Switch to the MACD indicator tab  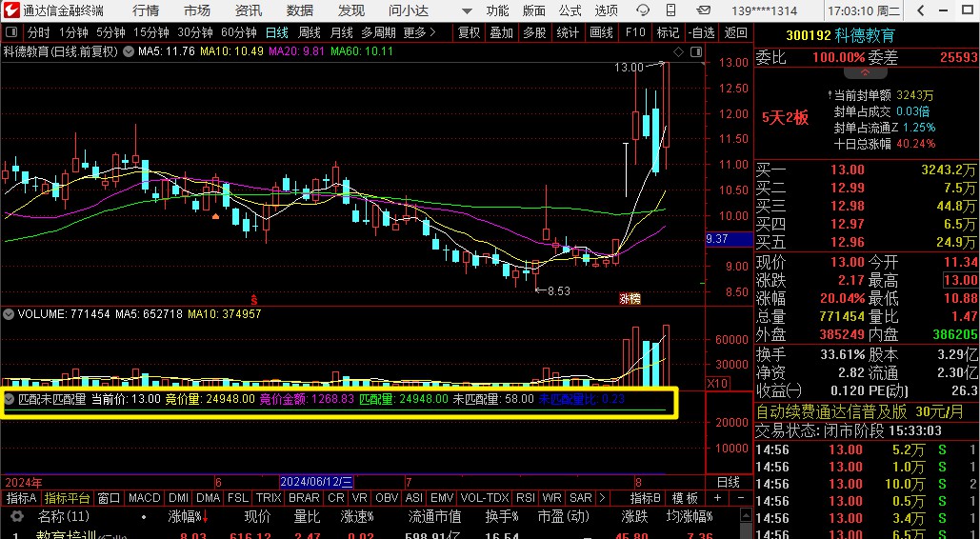coord(144,498)
